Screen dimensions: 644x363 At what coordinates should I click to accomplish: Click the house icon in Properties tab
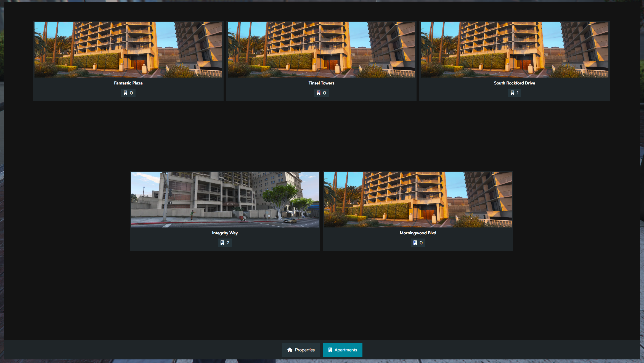pos(290,350)
